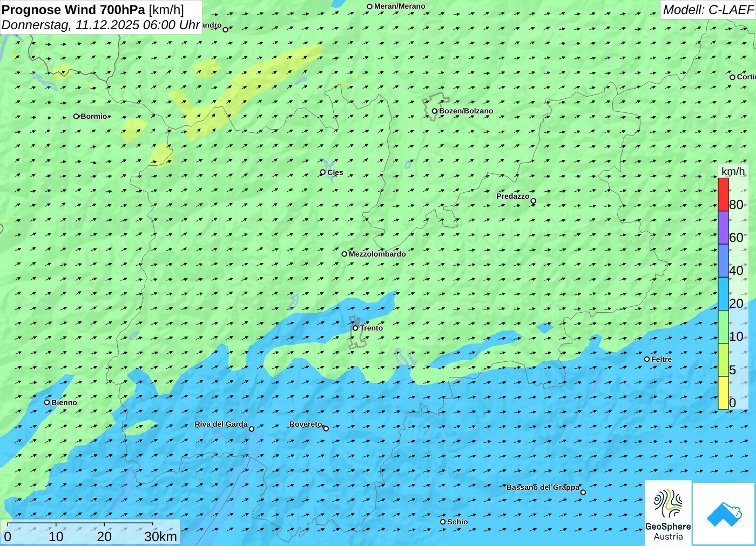The image size is (756, 546).
Task: Click the date 'Donnerstag, 11.12.2025 06:00 Uhr'
Action: tap(101, 25)
